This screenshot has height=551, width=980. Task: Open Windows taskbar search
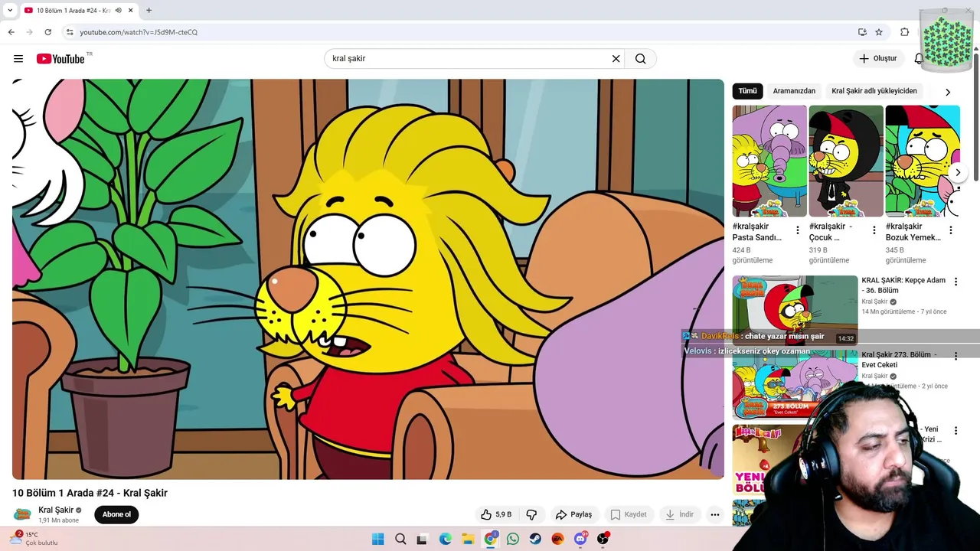400,539
